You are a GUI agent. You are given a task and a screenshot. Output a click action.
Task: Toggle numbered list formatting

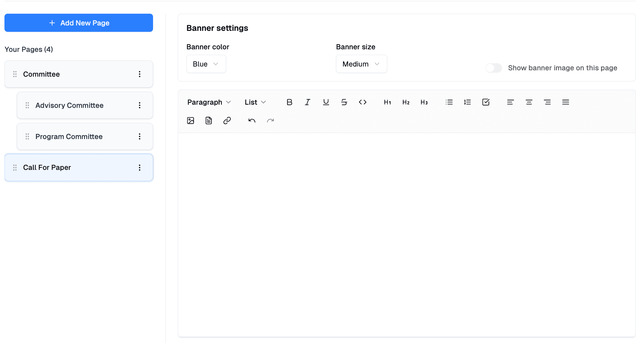[467, 102]
